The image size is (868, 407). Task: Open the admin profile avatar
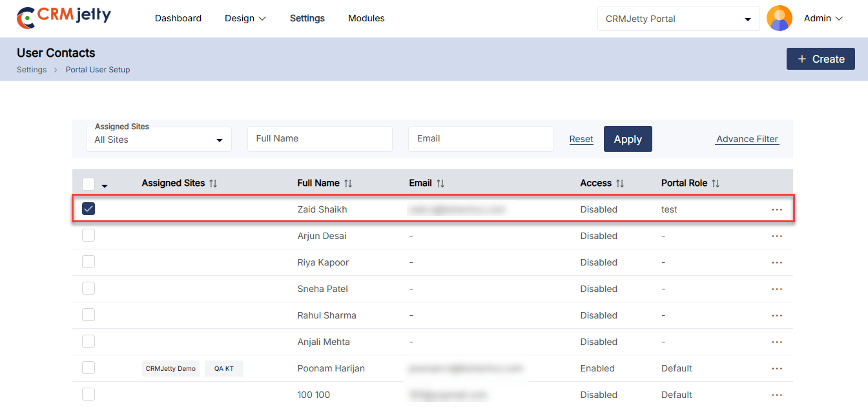click(779, 18)
